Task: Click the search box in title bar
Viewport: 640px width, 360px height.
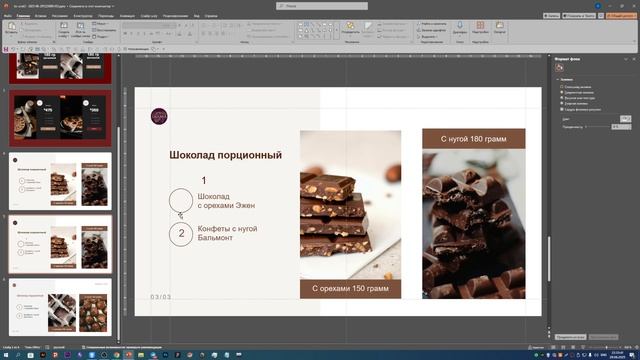Action: click(x=322, y=6)
